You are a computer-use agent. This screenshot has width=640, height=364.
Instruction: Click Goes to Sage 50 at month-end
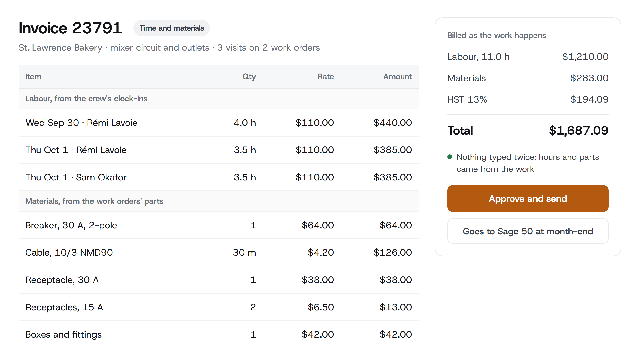(x=528, y=231)
